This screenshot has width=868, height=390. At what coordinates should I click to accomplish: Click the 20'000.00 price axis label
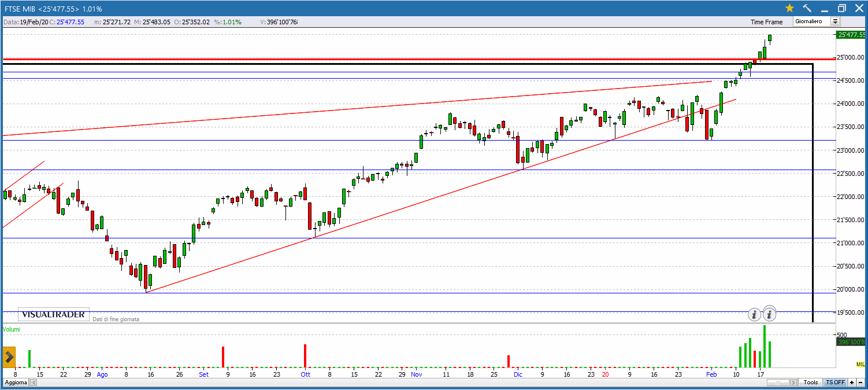pos(852,289)
